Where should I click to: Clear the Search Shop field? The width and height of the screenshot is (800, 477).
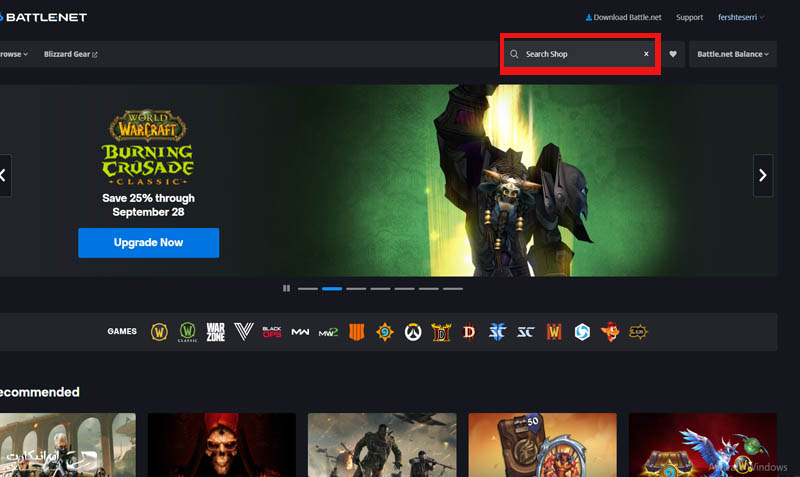(x=646, y=54)
